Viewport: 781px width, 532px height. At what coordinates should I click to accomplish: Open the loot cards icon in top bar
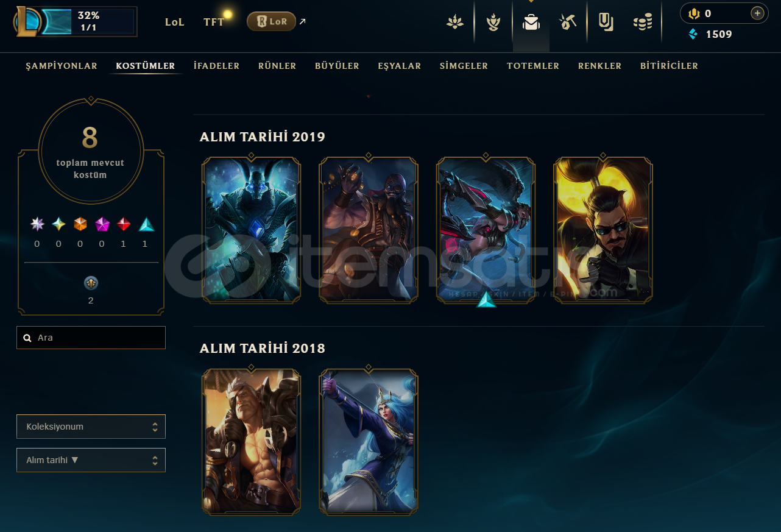pos(606,23)
